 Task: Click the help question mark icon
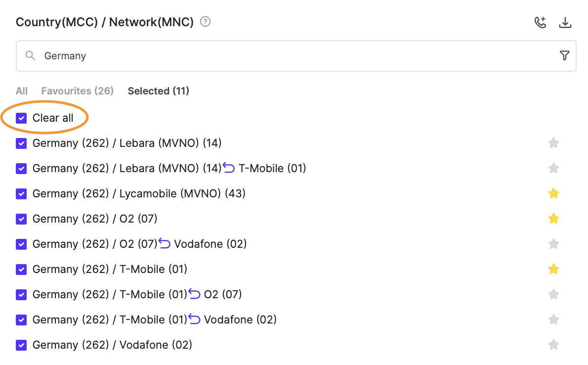pos(205,22)
